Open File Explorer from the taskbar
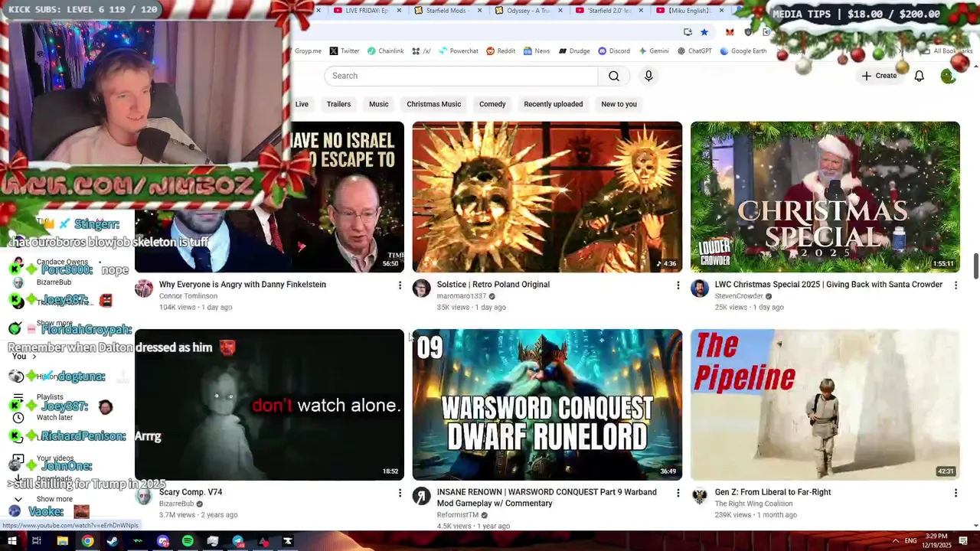980x551 pixels. coord(62,541)
